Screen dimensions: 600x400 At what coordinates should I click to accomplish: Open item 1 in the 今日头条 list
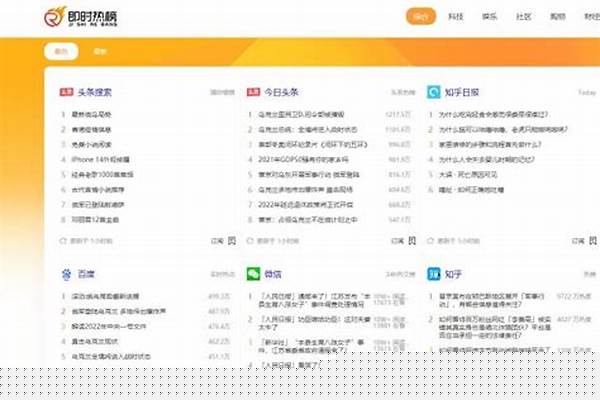(301, 114)
